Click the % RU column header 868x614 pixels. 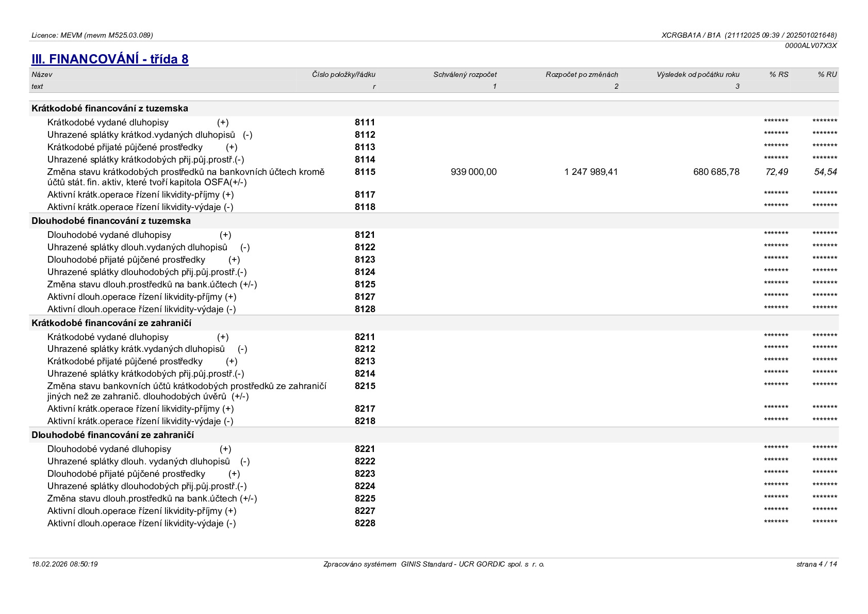827,74
